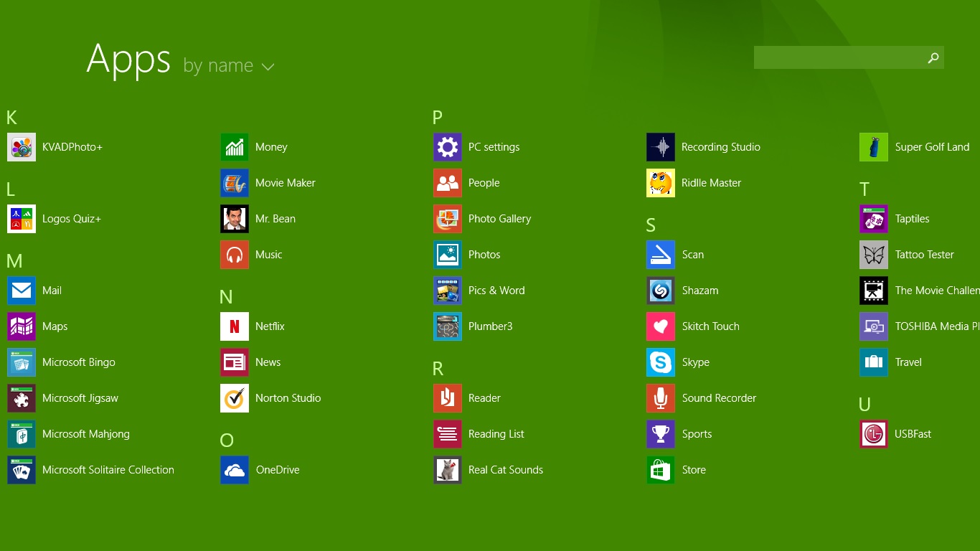
Task: Open the Money app icon
Action: point(235,147)
